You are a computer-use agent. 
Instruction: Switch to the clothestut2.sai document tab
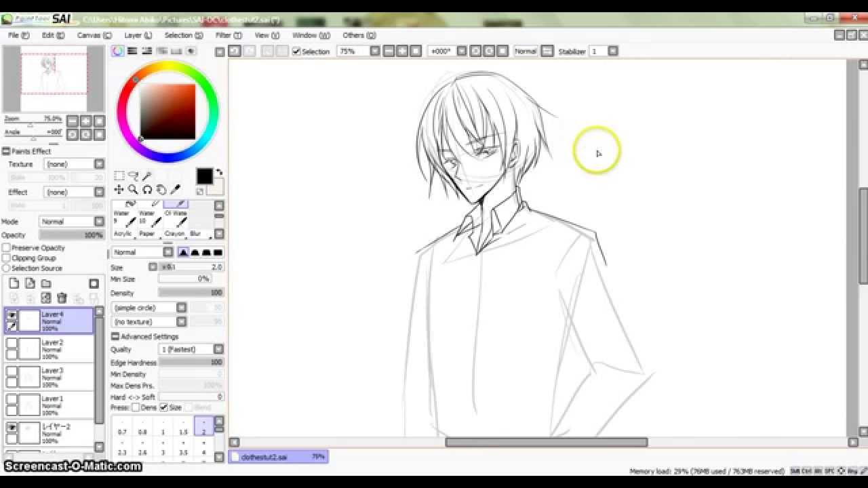(x=278, y=457)
